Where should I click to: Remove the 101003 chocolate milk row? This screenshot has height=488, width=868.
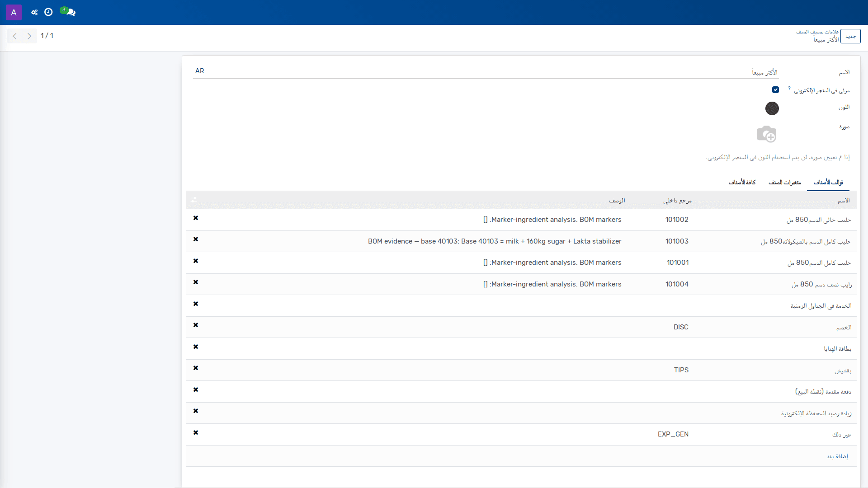tap(196, 239)
